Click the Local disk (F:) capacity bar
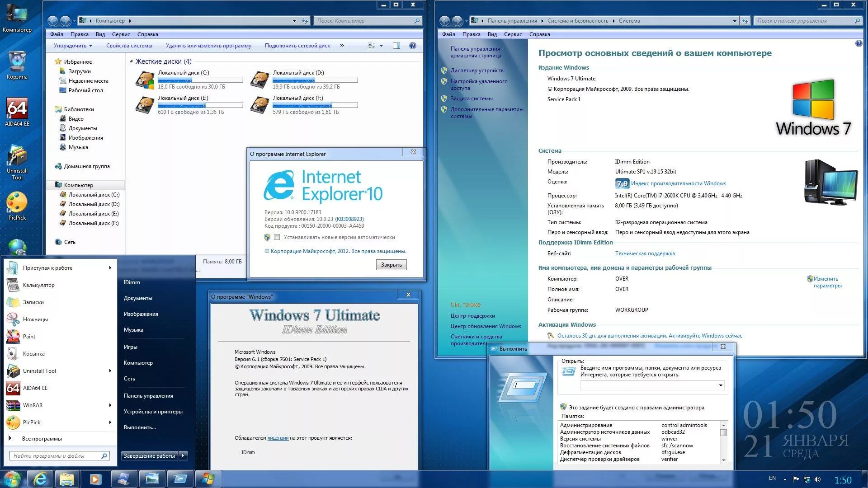 pos(315,105)
